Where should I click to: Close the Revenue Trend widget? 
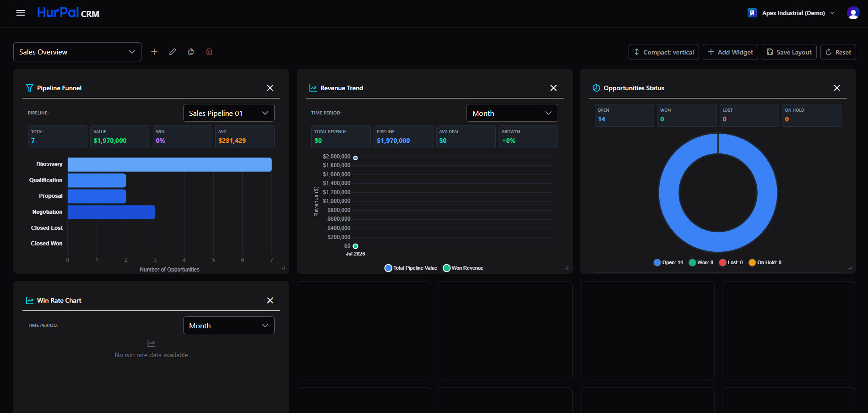553,88
